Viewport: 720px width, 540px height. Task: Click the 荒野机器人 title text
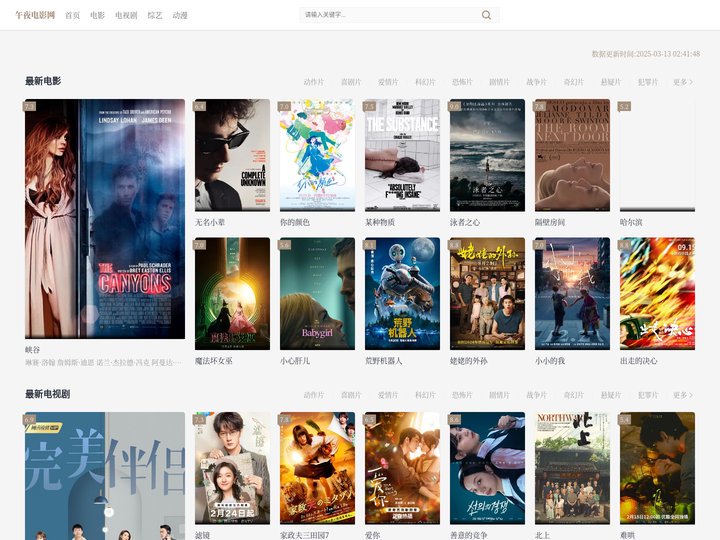point(383,361)
